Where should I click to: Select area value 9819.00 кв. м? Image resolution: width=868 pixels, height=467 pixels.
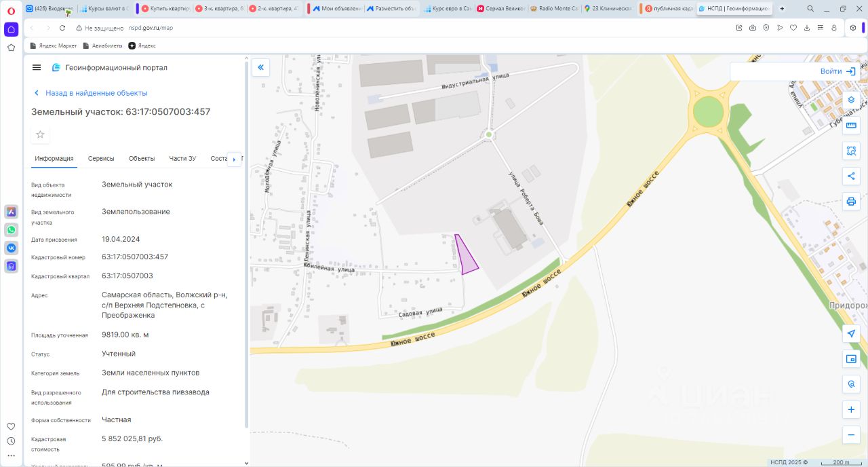pyautogui.click(x=125, y=335)
